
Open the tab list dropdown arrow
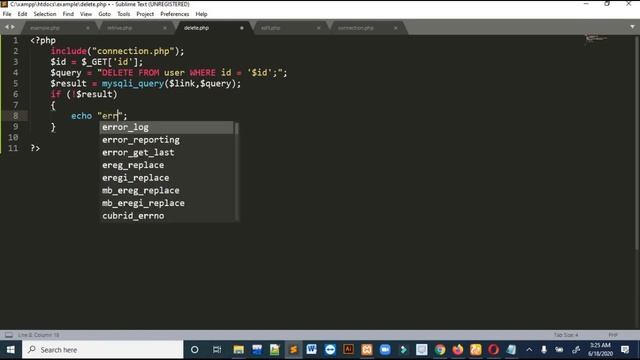point(632,27)
